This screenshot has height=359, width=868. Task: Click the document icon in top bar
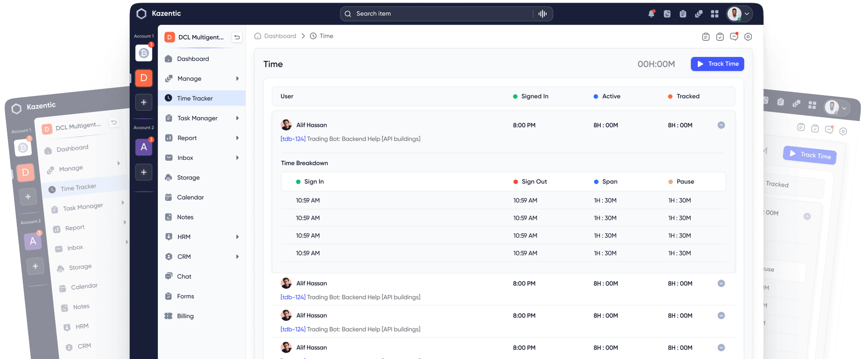click(667, 14)
